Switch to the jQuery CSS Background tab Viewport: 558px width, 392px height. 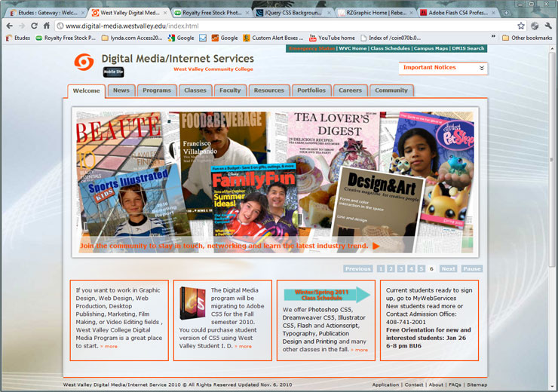[x=293, y=13]
